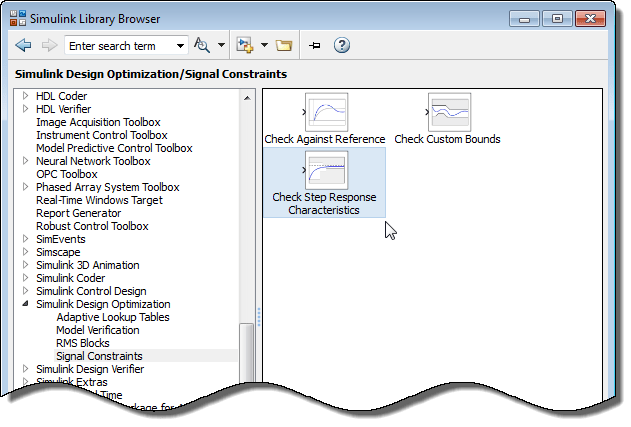Open the search term history dropdown
The image size is (631, 427).
[180, 46]
